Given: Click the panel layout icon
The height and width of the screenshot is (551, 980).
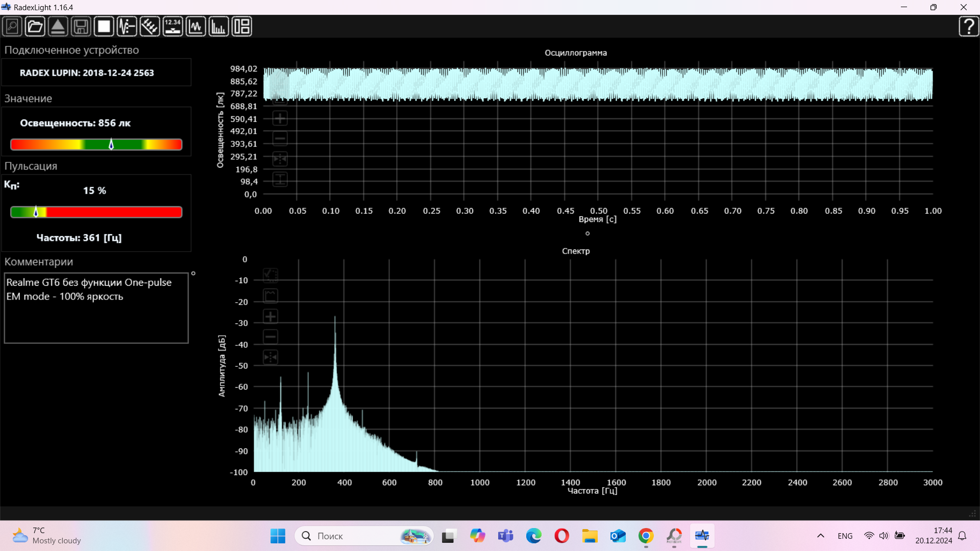Looking at the screenshot, I should point(241,27).
